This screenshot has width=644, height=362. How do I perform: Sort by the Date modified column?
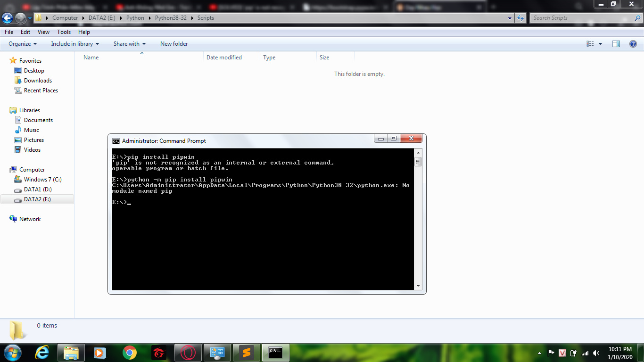click(224, 58)
